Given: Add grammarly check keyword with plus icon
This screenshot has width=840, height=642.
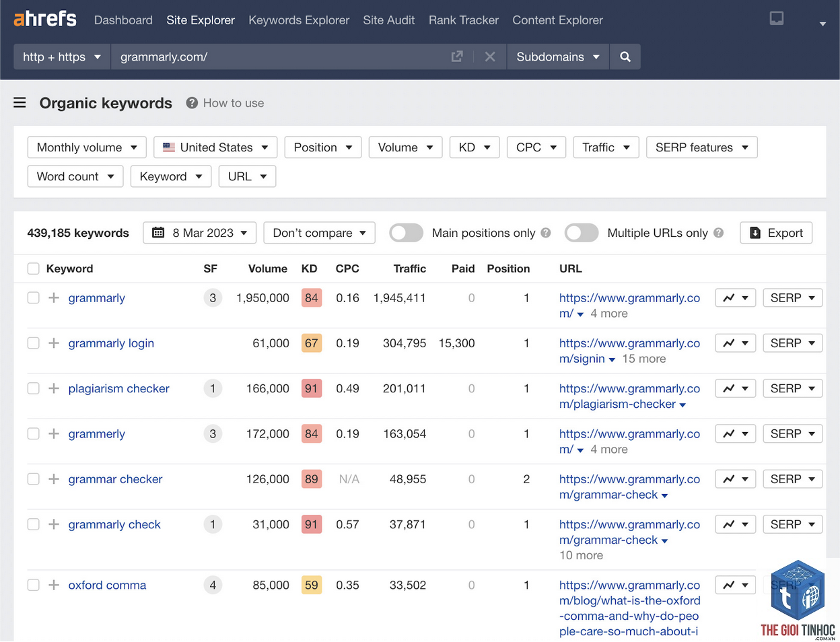Looking at the screenshot, I should (x=54, y=524).
